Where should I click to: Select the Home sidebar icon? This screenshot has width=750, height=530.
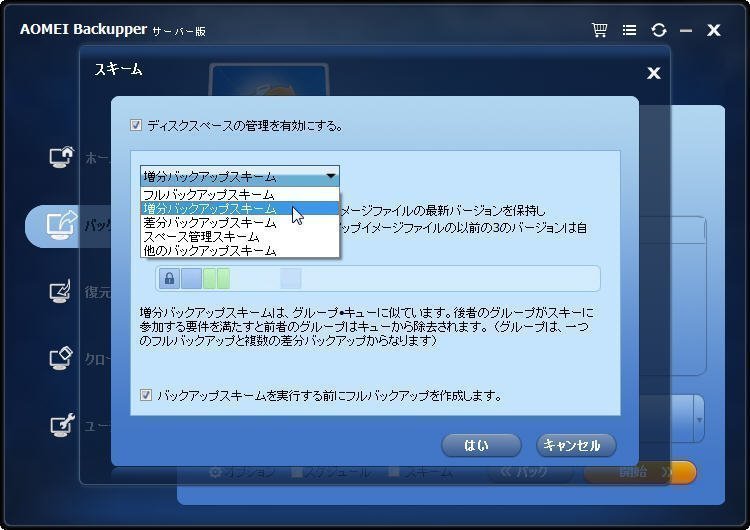[x=61, y=157]
